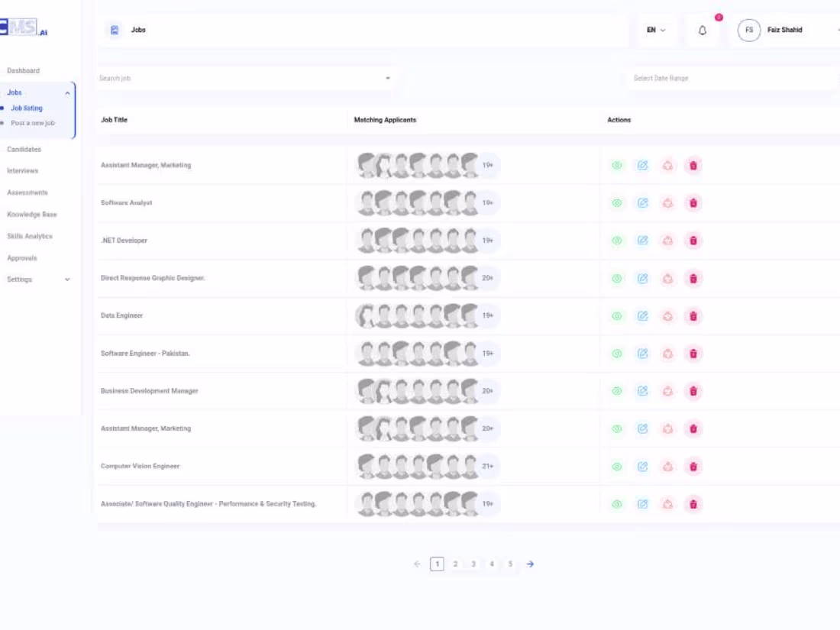This screenshot has width=840, height=630.
Task: Delete the .NET Developer job
Action: [x=693, y=241]
